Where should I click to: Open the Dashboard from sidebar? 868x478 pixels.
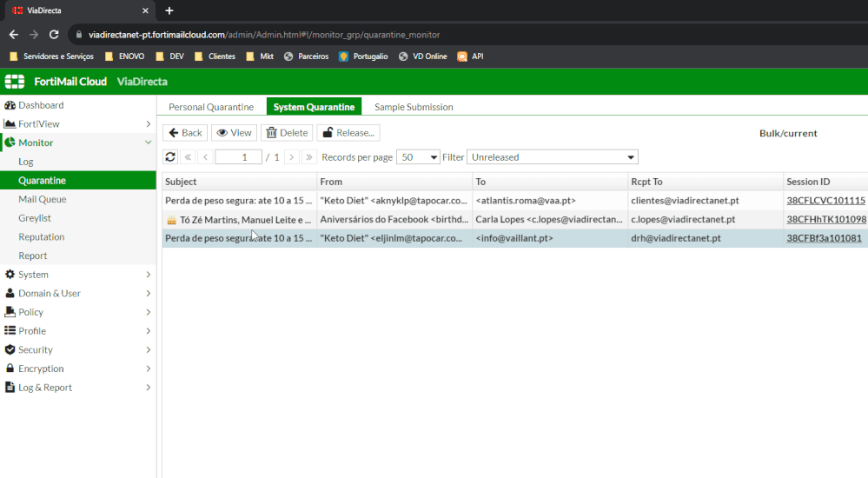tap(41, 105)
